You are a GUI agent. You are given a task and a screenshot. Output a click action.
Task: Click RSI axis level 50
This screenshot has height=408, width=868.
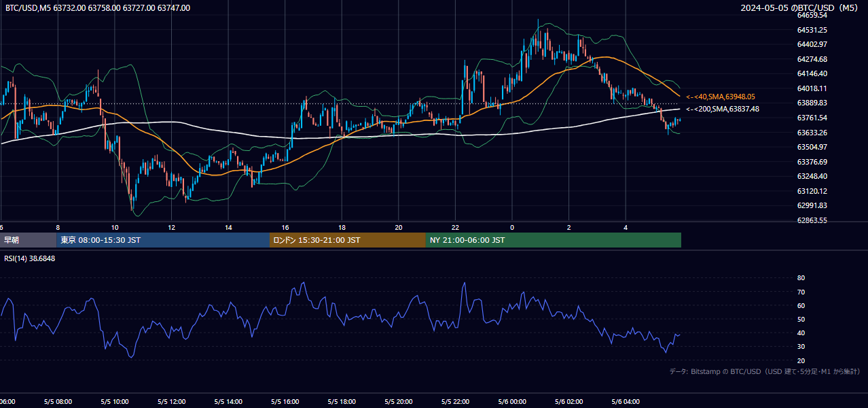coord(801,319)
